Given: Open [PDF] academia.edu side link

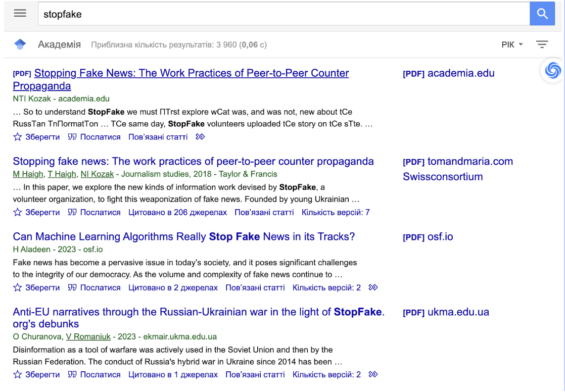Looking at the screenshot, I should pos(449,73).
